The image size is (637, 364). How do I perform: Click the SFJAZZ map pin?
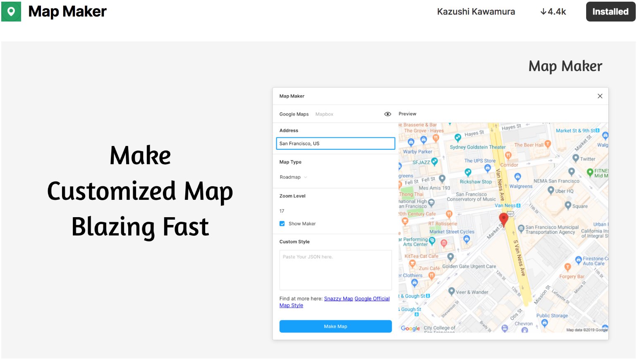(434, 161)
